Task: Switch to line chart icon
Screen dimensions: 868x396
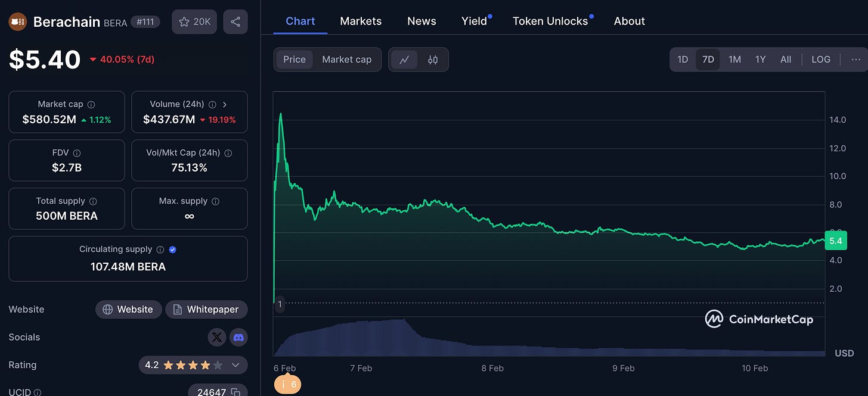Action: (405, 60)
